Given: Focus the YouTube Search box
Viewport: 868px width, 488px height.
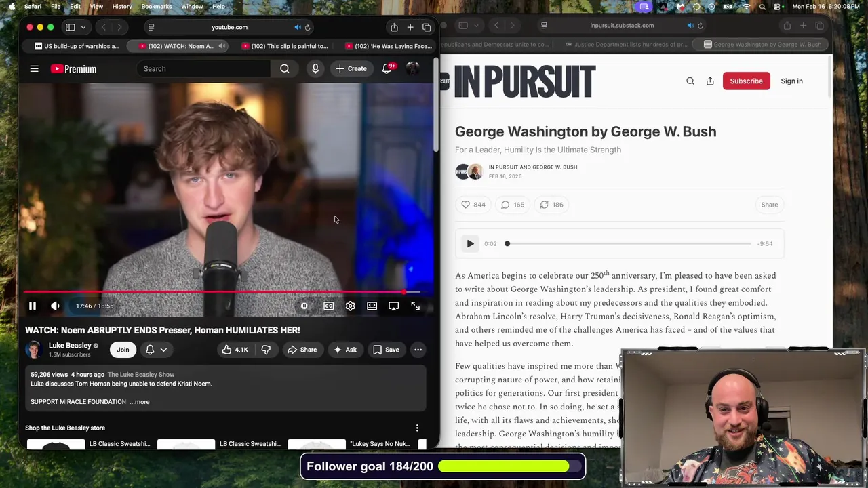Looking at the screenshot, I should tap(203, 68).
